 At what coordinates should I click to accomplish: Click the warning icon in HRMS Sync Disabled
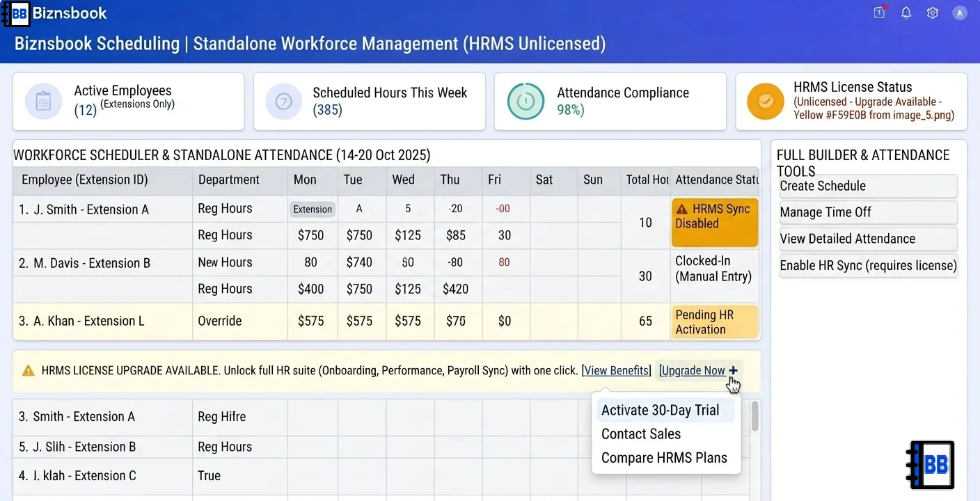click(x=681, y=209)
